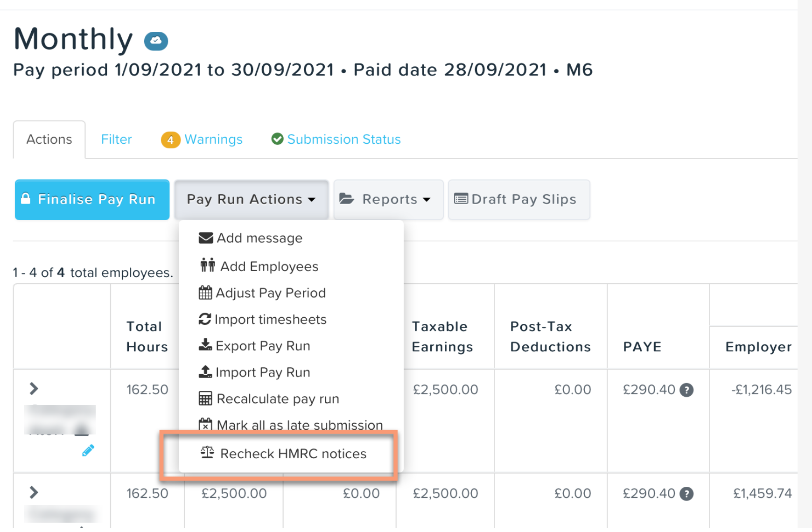Click the PAYE help icon in second row

coord(686,494)
